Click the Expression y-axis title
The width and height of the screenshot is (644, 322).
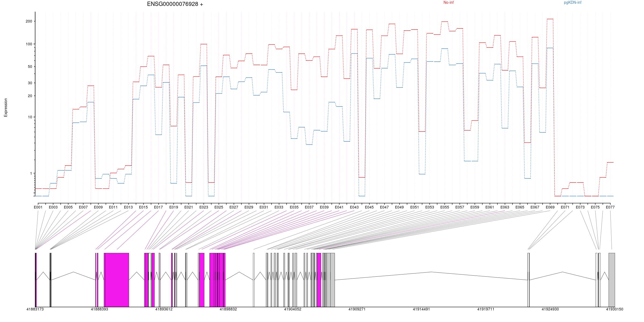[x=6, y=108]
